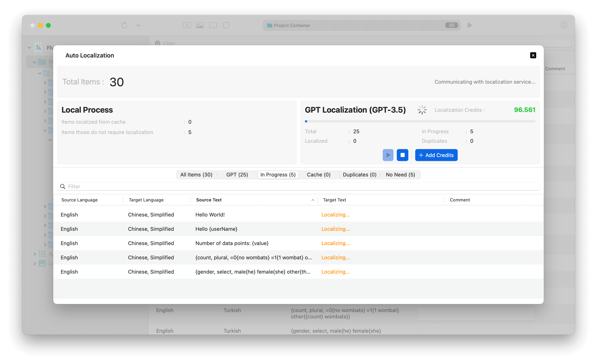Click the Target Text column header
The image size is (597, 364).
coord(334,200)
